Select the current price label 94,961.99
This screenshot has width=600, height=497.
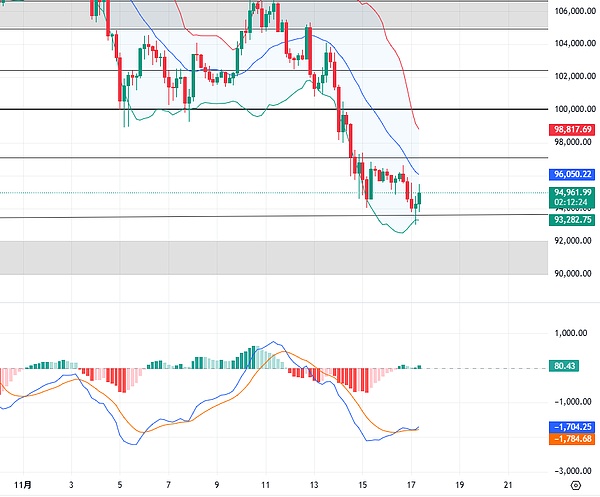click(572, 193)
